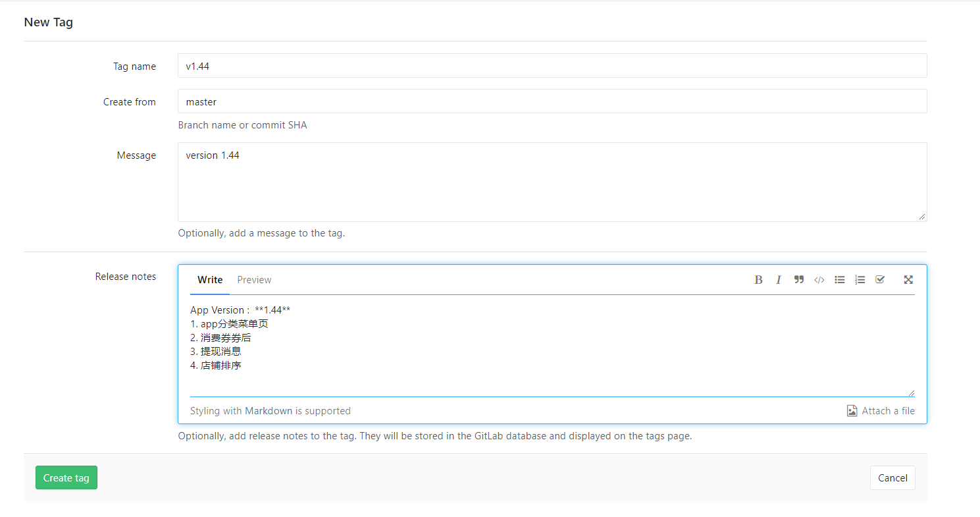Click the New Tag page heading
The height and width of the screenshot is (517, 980).
(x=49, y=22)
